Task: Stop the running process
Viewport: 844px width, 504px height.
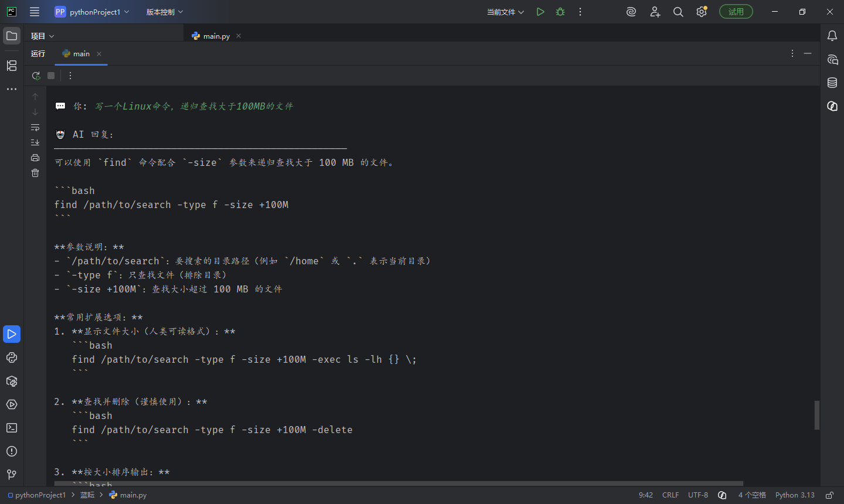Action: pyautogui.click(x=51, y=76)
